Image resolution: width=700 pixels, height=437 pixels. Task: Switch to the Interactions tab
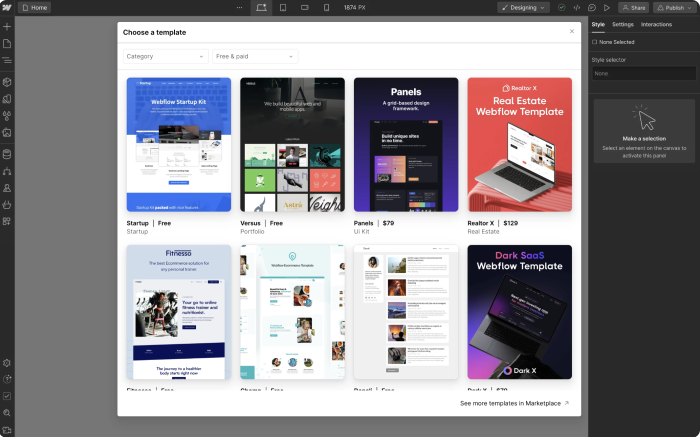[x=656, y=25]
